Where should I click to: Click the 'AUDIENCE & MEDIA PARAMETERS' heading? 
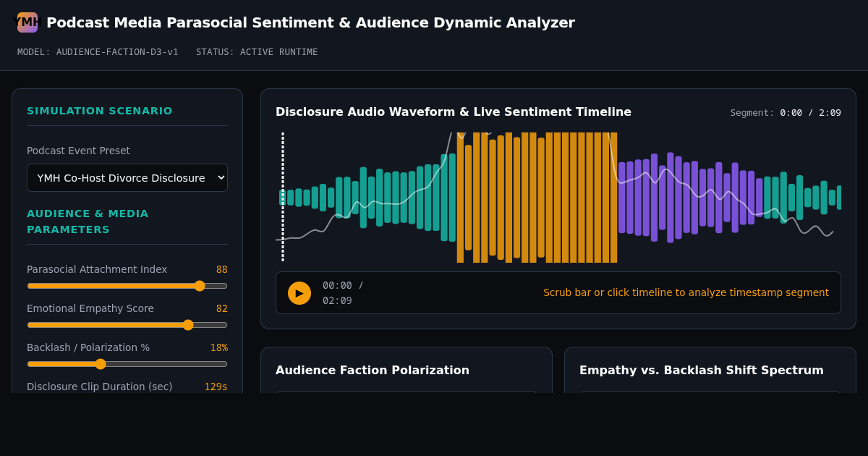click(x=88, y=221)
